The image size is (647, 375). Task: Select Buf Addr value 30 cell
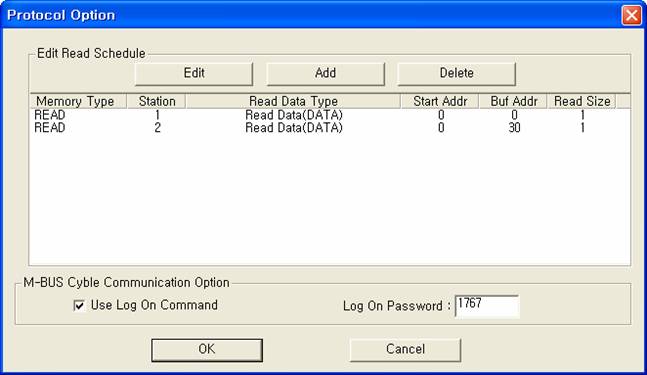pos(514,127)
